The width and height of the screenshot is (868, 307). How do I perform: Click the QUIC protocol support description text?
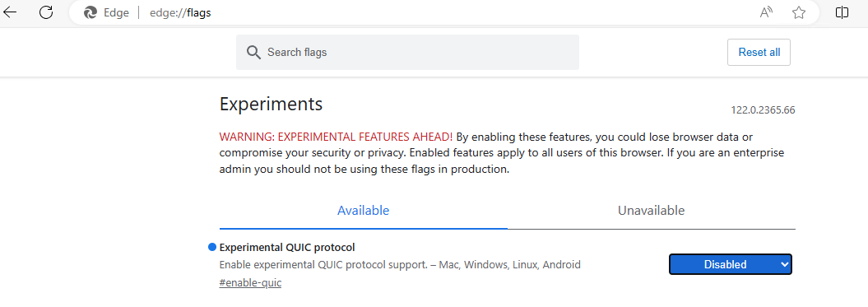click(400, 265)
